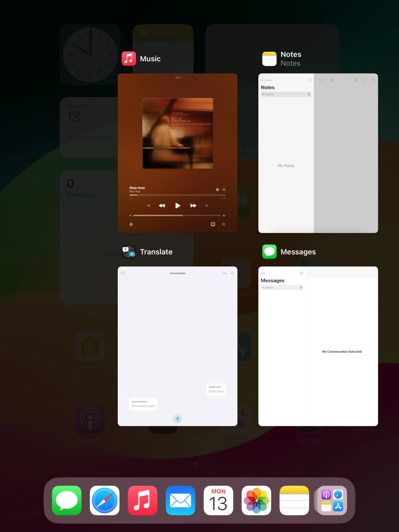Image resolution: width=399 pixels, height=532 pixels.
Task: Open Messages app in the dock
Action: click(x=67, y=500)
